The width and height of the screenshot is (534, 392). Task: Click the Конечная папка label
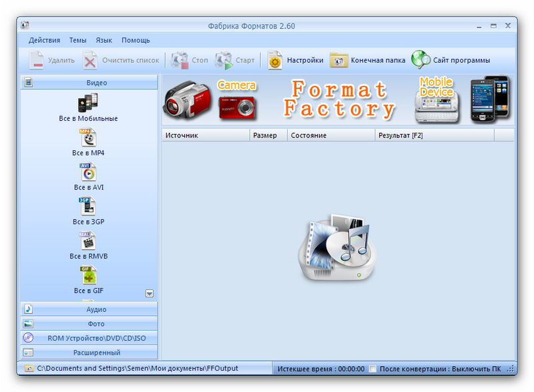coord(378,60)
